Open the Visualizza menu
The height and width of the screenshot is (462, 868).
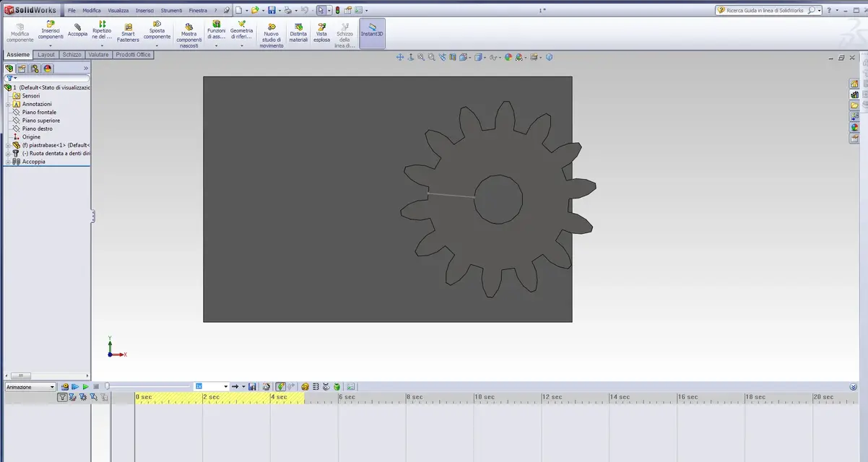coord(118,10)
